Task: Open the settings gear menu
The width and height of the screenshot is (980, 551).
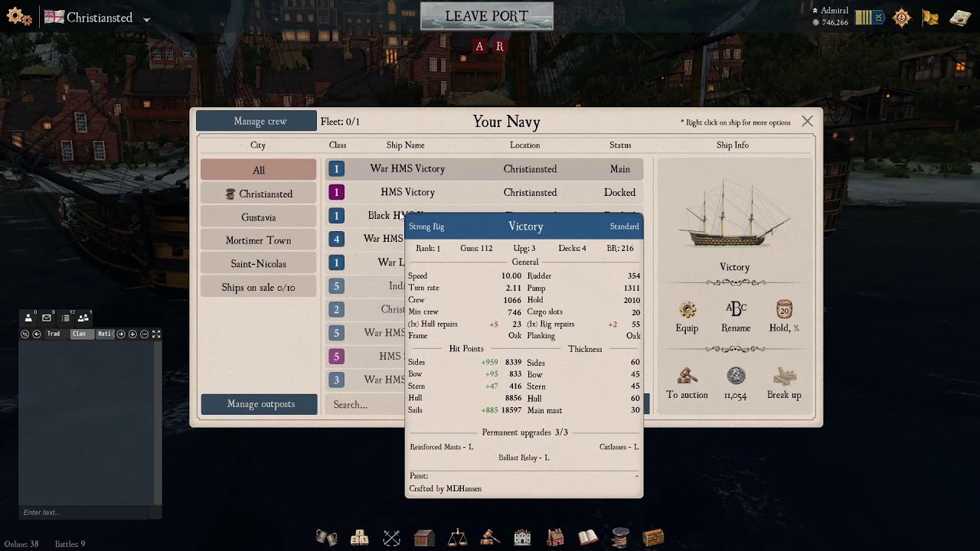Action: 20,18
